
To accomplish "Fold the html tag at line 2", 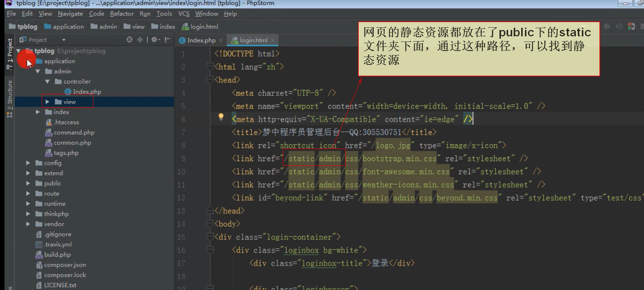I will click(x=210, y=67).
